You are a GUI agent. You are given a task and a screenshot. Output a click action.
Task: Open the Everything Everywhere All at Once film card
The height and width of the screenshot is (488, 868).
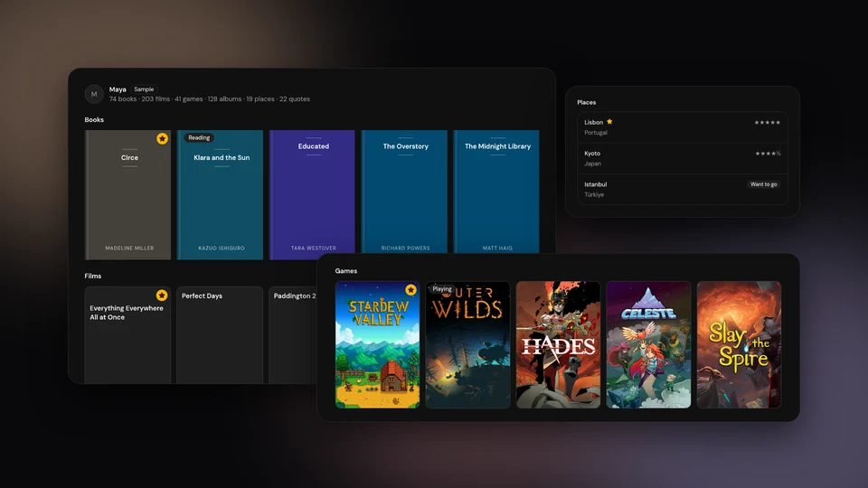[127, 334]
